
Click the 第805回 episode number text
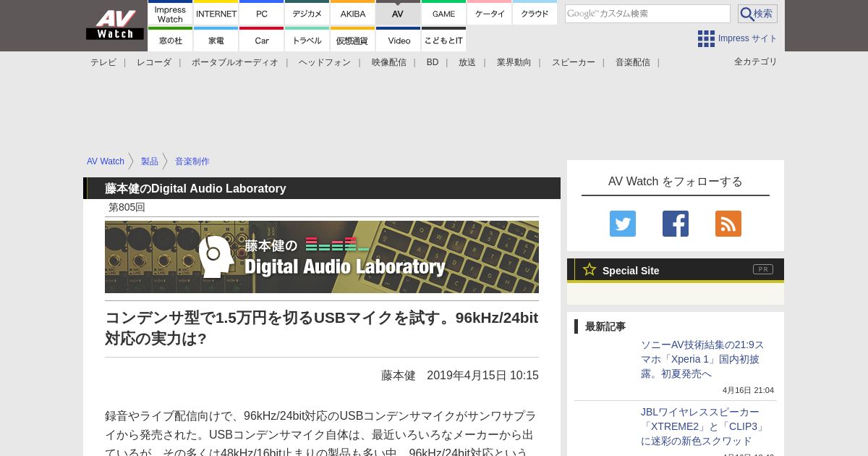click(127, 207)
